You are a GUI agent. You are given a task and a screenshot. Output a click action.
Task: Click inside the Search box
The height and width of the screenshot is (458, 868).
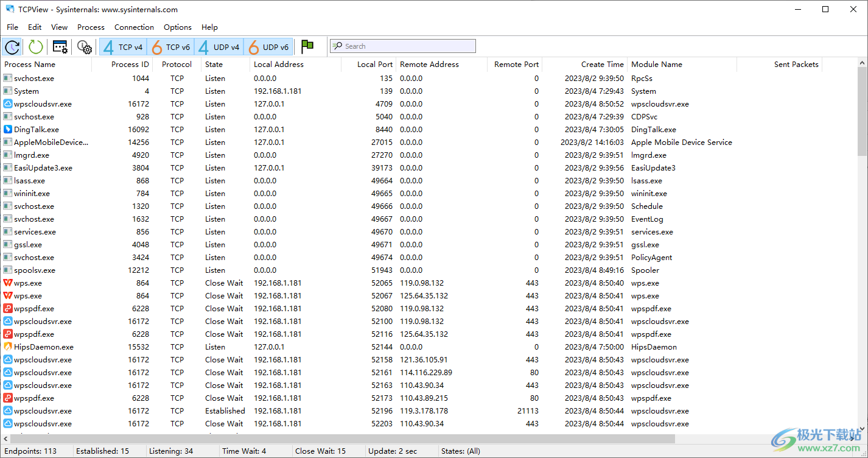(402, 46)
